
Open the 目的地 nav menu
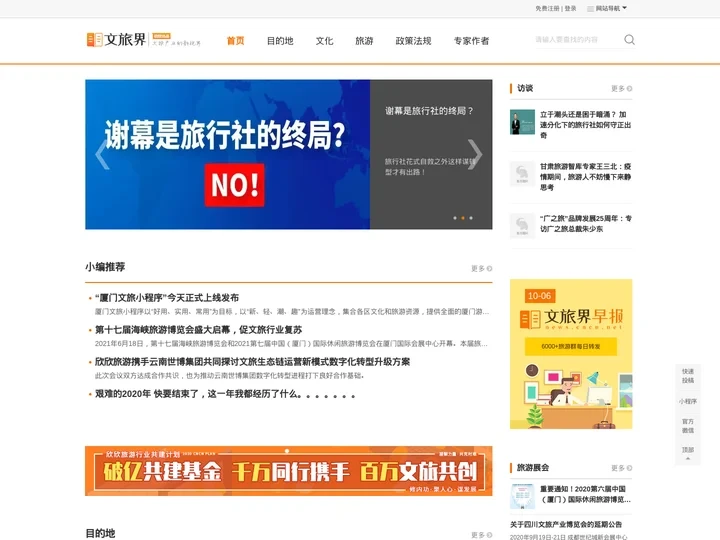280,41
